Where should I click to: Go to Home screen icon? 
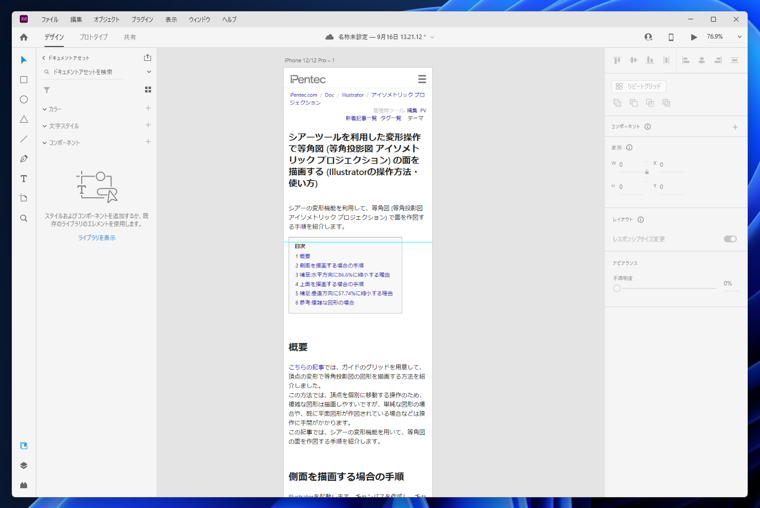[x=23, y=37]
